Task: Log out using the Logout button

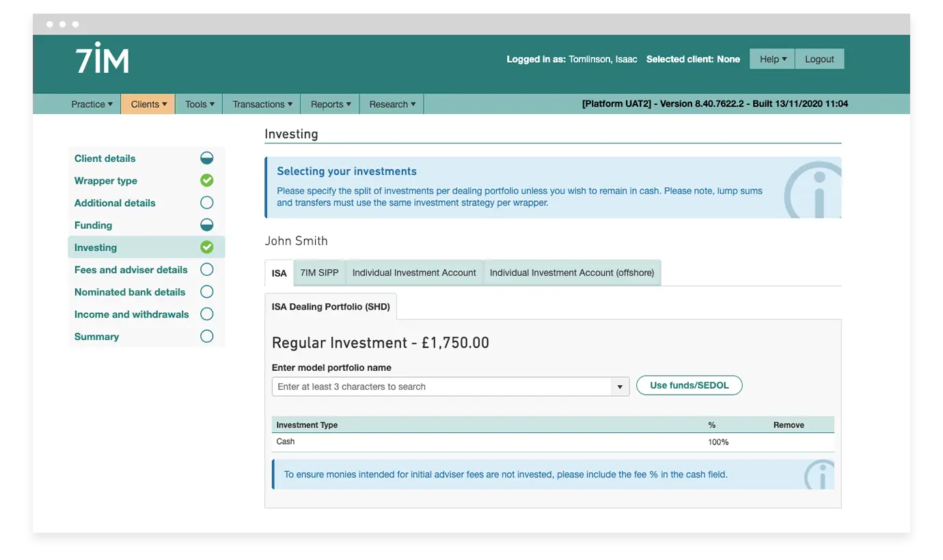Action: 819,59
